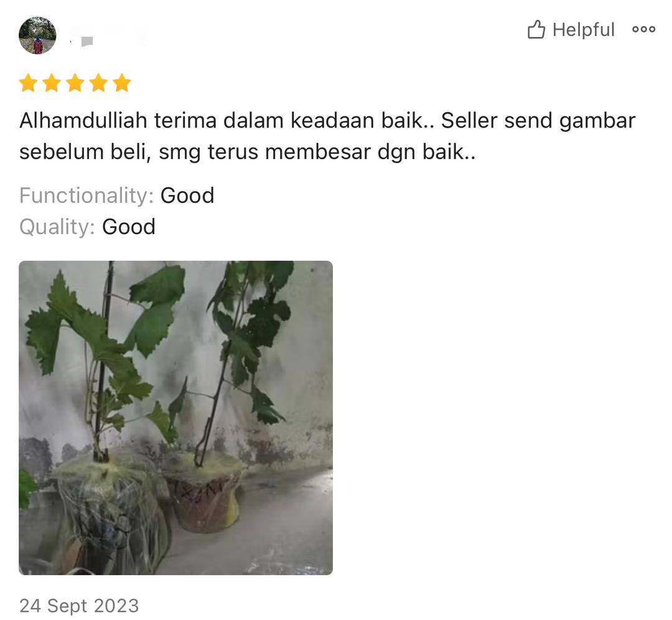The height and width of the screenshot is (620, 672).
Task: Click the second gold star
Action: [x=52, y=82]
